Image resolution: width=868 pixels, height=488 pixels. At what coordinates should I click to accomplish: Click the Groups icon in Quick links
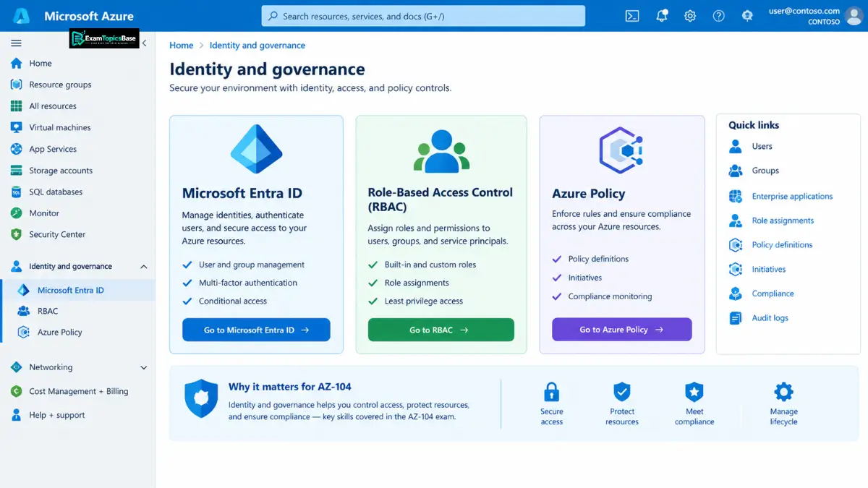[x=736, y=171]
